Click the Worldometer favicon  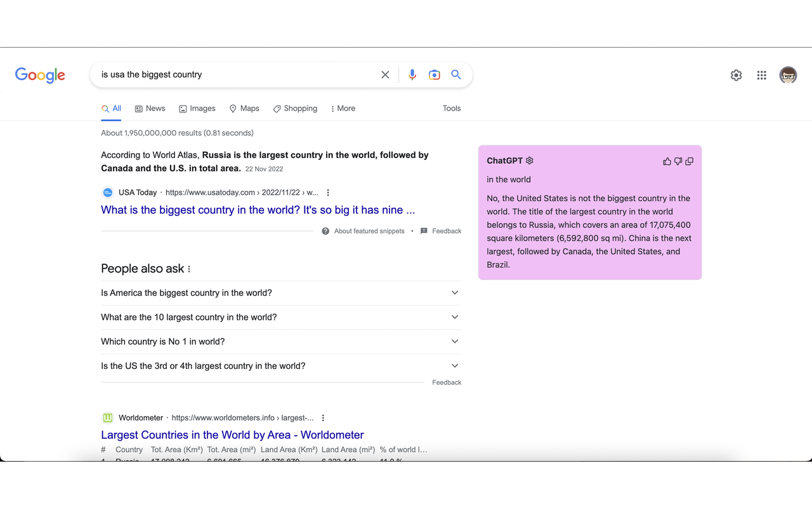tap(108, 418)
